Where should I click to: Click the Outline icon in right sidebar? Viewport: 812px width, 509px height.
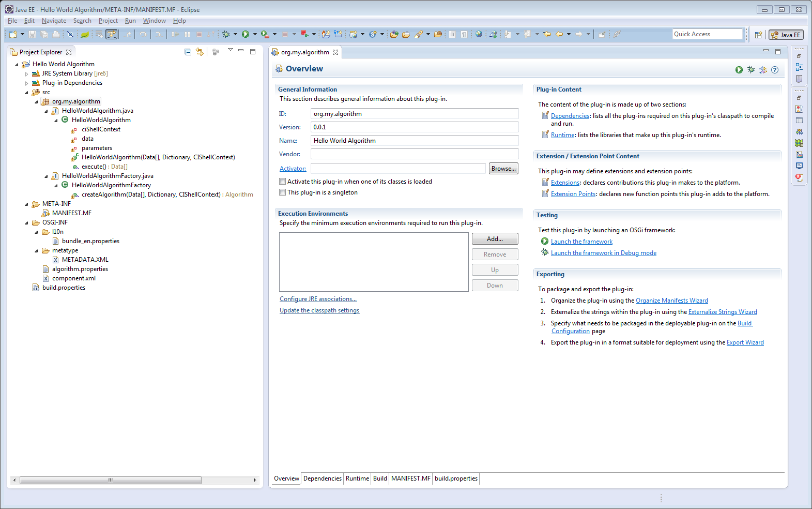pos(799,67)
